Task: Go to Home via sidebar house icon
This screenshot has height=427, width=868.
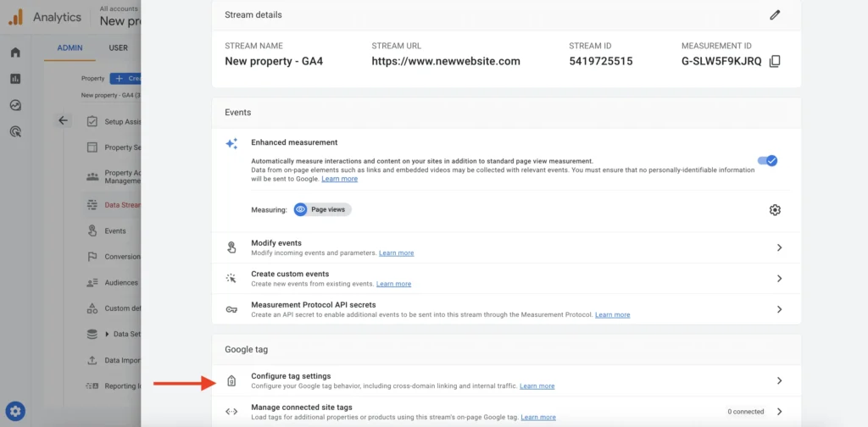Action: tap(15, 53)
